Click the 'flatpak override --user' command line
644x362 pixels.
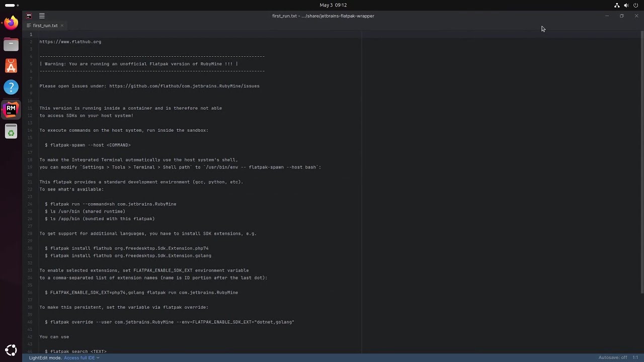coord(170,322)
